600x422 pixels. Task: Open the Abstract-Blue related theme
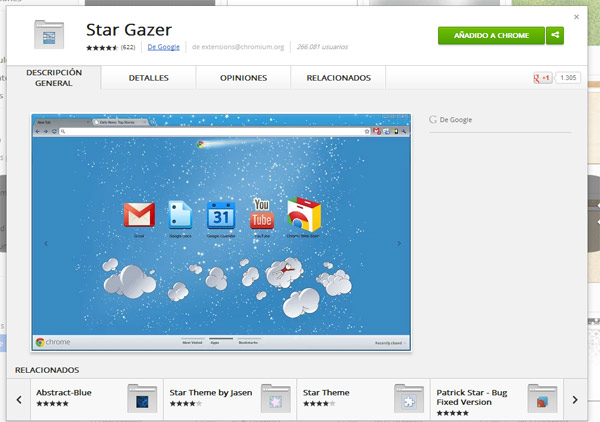coord(97,399)
